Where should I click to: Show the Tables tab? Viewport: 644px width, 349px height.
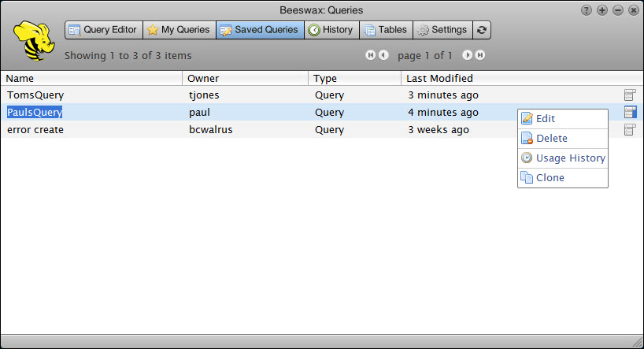386,30
